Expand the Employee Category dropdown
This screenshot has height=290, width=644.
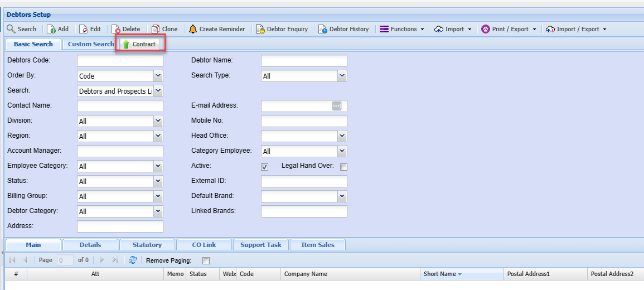158,166
